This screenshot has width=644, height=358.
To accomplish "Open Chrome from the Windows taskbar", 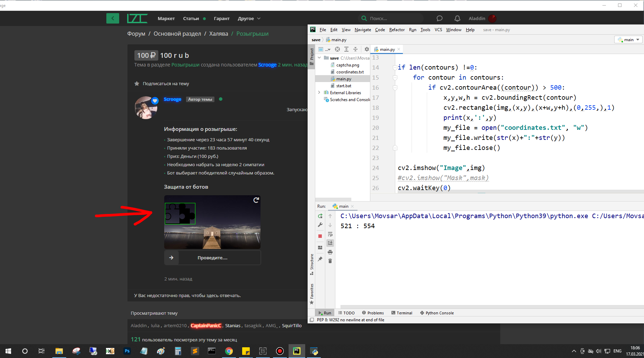I will coord(229,351).
